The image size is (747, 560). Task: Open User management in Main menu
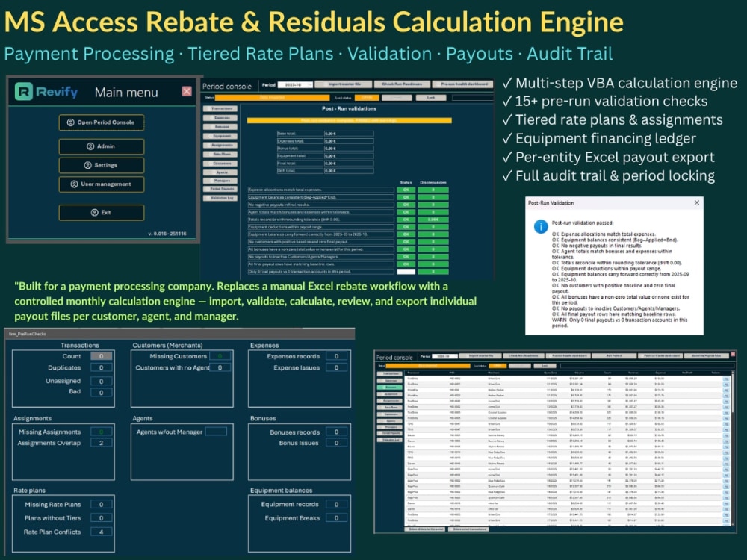[102, 184]
